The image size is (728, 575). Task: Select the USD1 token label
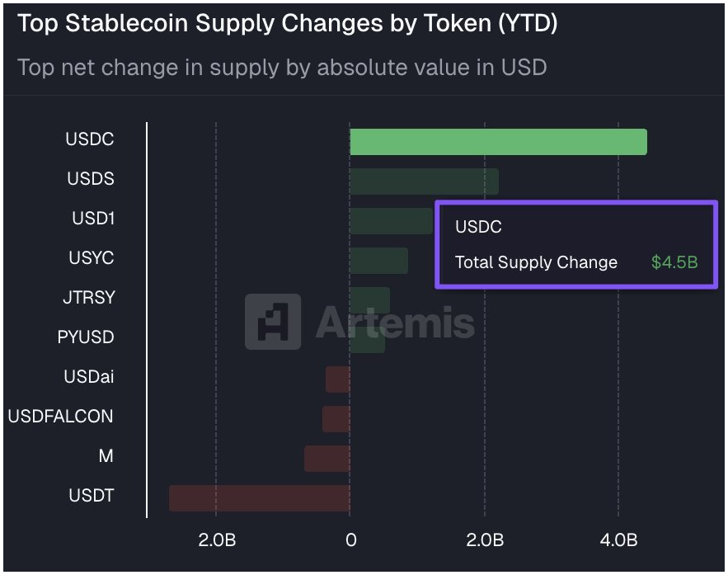tap(92, 219)
